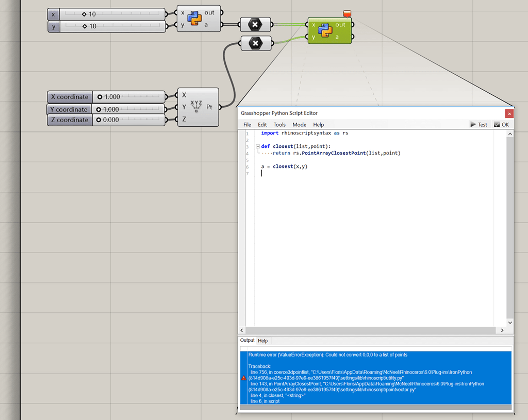
Task: Open the Edit menu of the Python editor
Action: tap(262, 124)
